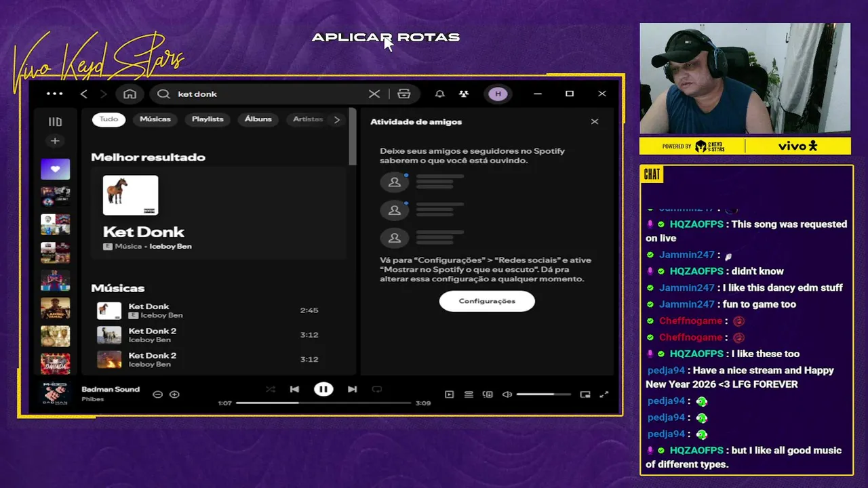
Task: Open the Ket Donk best result card
Action: click(218, 213)
